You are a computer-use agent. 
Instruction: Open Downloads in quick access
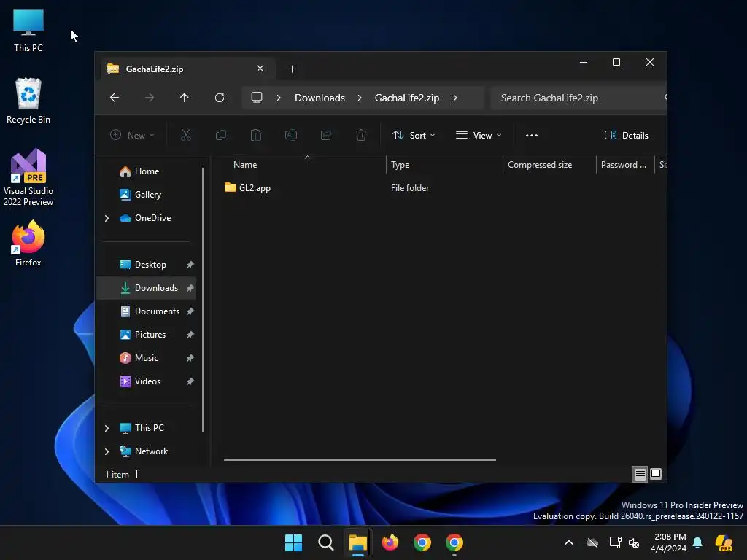pyautogui.click(x=156, y=288)
